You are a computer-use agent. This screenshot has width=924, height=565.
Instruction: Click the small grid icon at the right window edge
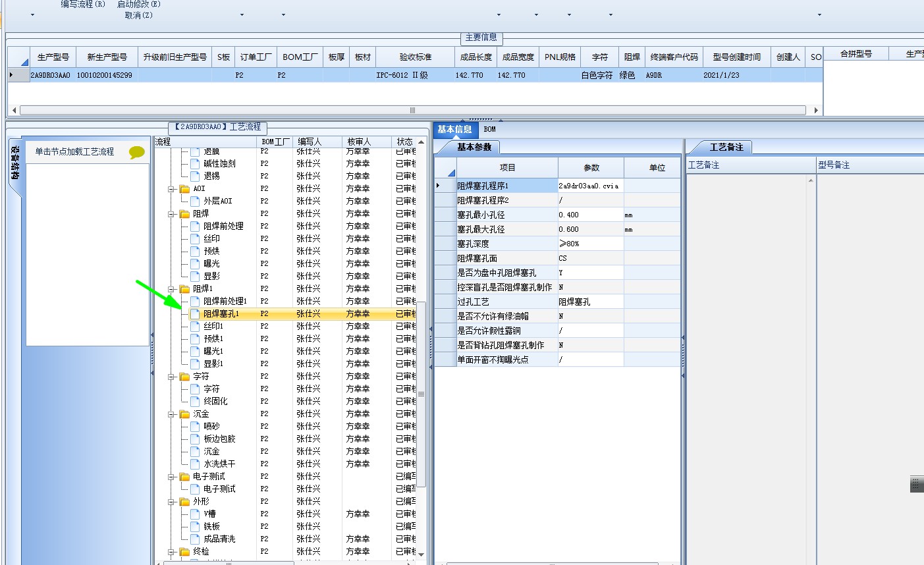[x=917, y=484]
